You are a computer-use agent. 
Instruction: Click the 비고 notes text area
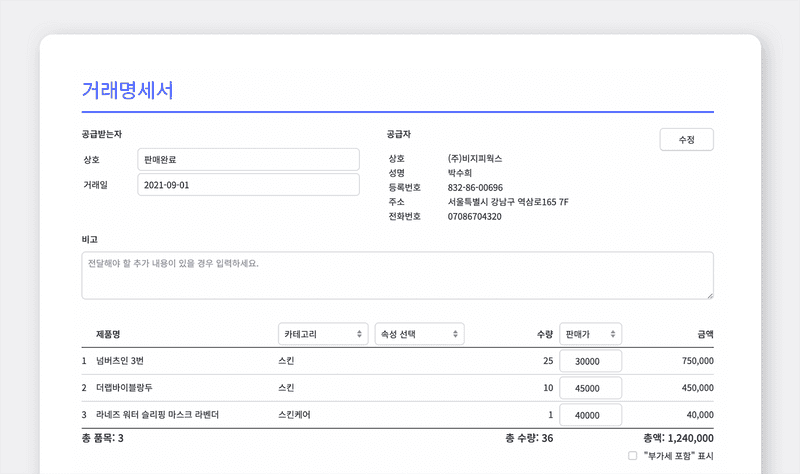[x=397, y=275]
